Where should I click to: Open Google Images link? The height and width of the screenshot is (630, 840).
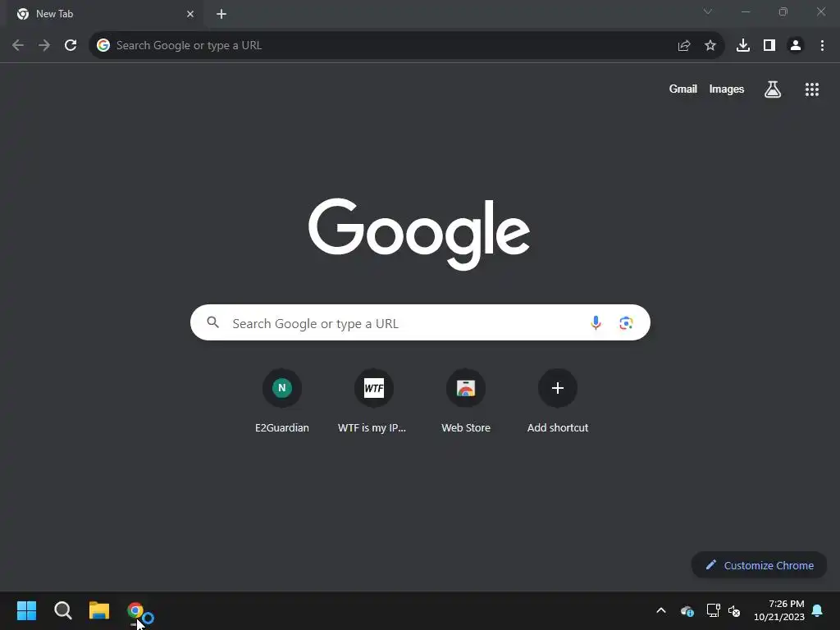click(x=727, y=89)
